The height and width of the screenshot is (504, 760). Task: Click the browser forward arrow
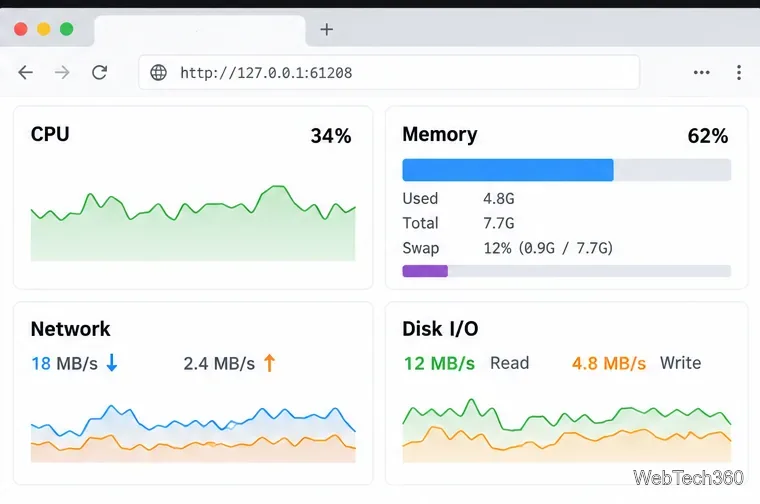(x=62, y=73)
